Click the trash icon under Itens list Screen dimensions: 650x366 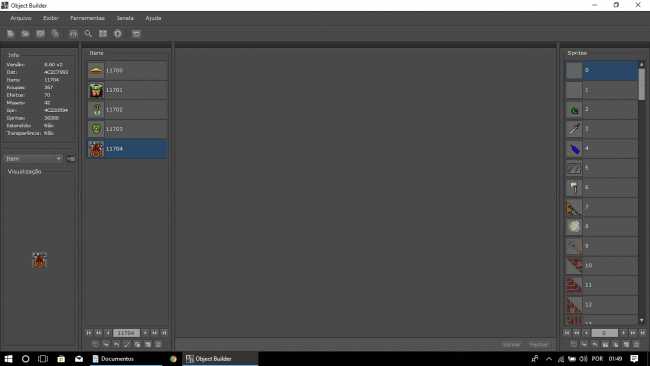(x=158, y=344)
